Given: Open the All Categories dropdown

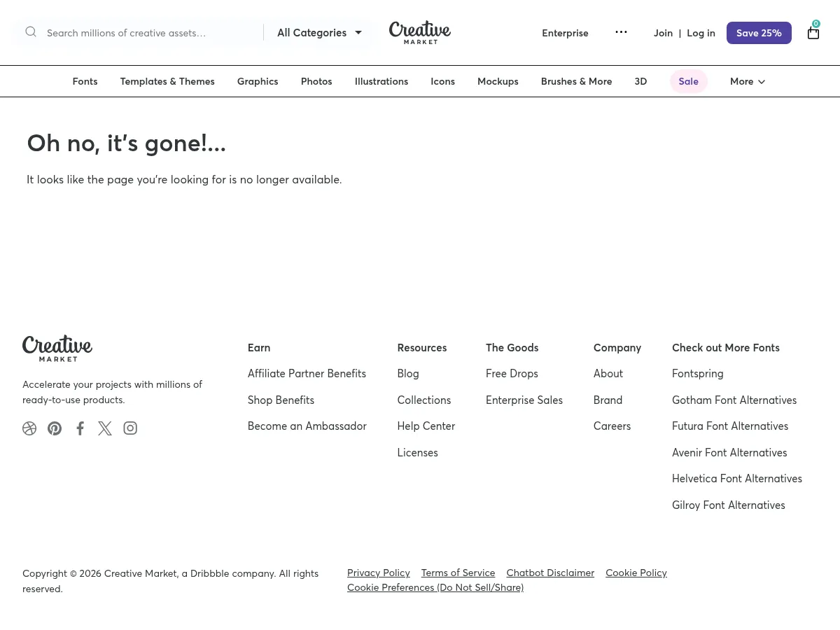Looking at the screenshot, I should [318, 32].
